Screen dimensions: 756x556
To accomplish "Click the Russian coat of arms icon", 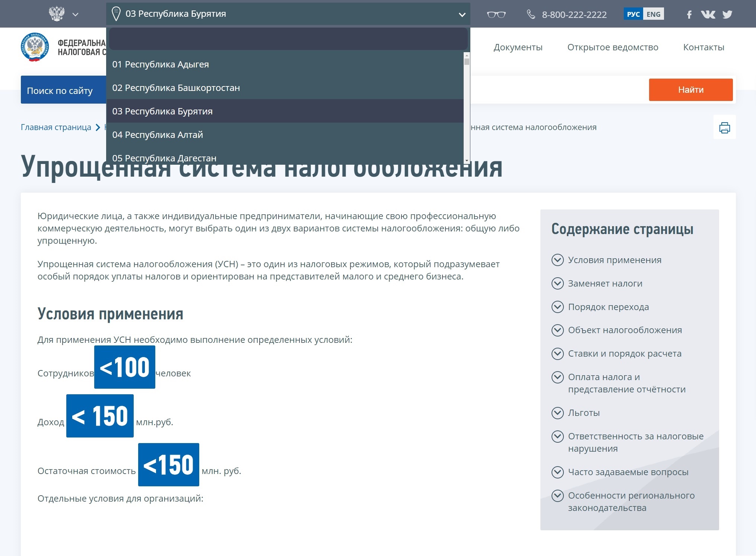I will (x=57, y=14).
